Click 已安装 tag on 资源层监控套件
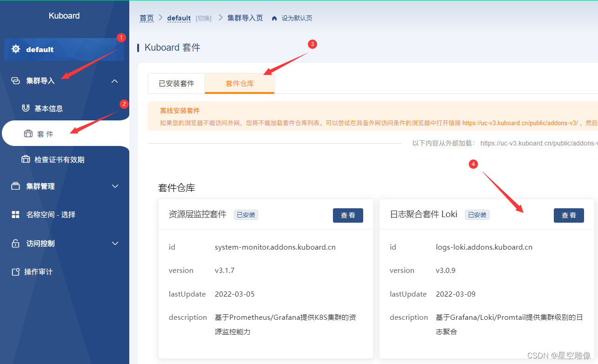Viewport: 598px width, 364px height. click(x=246, y=215)
